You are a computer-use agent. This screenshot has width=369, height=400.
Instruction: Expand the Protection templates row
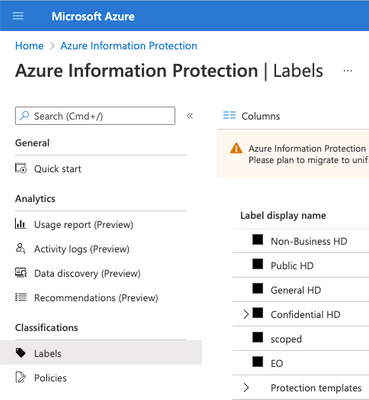pos(246,387)
